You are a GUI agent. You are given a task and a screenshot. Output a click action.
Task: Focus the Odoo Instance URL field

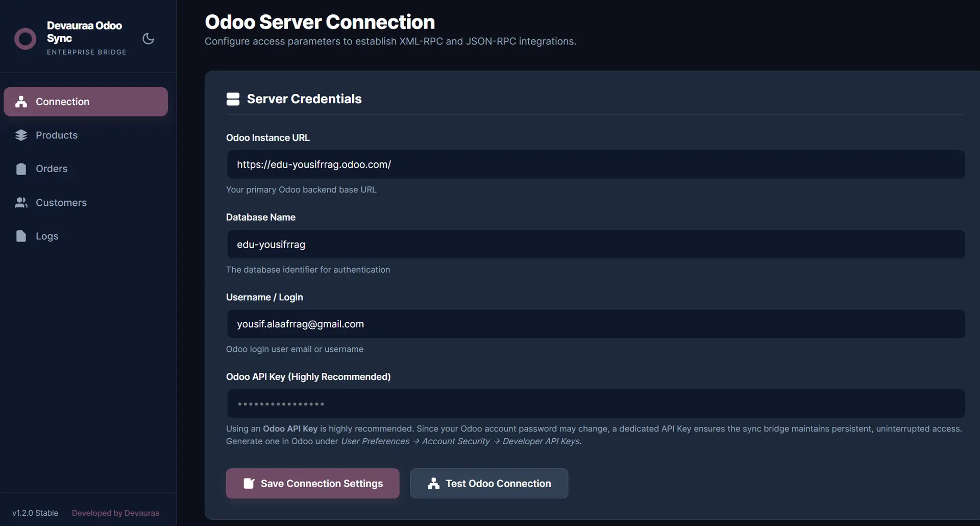click(x=596, y=164)
